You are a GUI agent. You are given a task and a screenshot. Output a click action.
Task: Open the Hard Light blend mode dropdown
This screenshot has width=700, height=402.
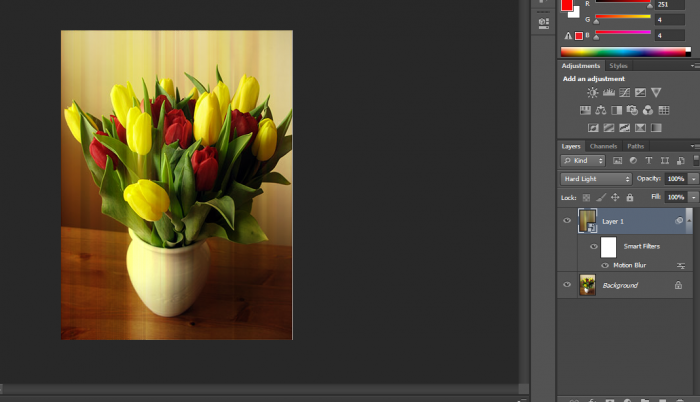[596, 178]
